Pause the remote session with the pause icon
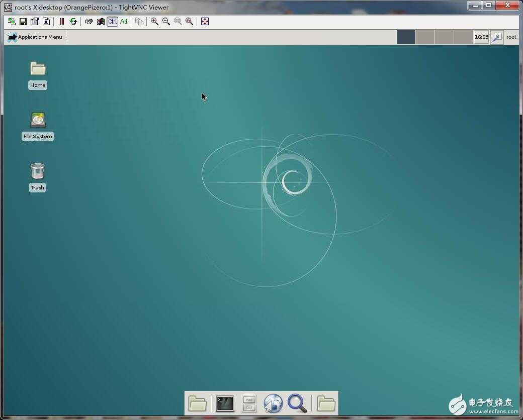 point(62,22)
